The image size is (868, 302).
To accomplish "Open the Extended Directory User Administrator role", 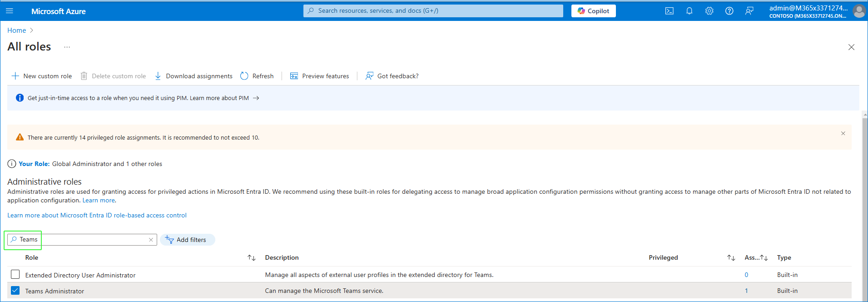I will tap(80, 275).
